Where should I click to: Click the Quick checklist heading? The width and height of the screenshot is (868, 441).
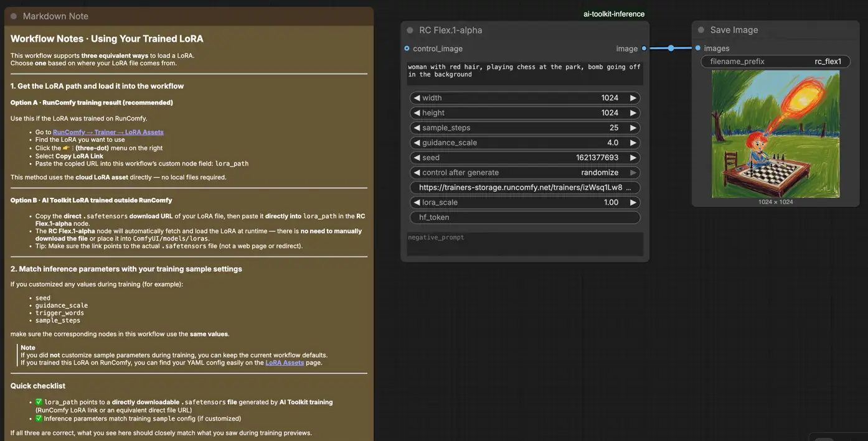coord(38,386)
